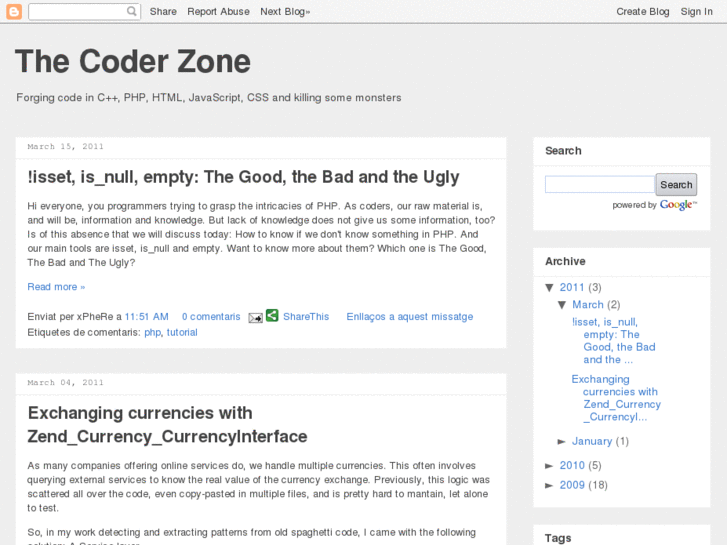Open the March archive link
This screenshot has height=545, width=727.
point(587,305)
